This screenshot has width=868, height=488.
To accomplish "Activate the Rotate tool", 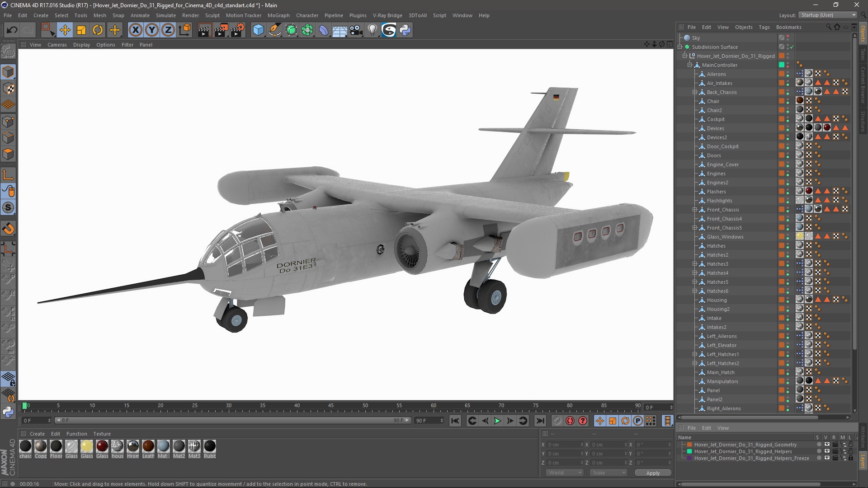I will click(x=98, y=30).
